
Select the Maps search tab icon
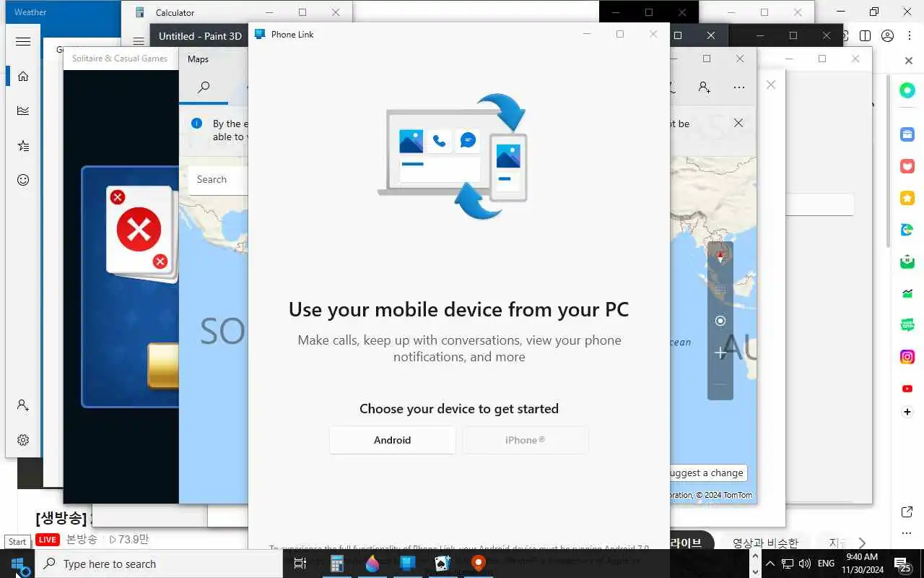point(204,87)
